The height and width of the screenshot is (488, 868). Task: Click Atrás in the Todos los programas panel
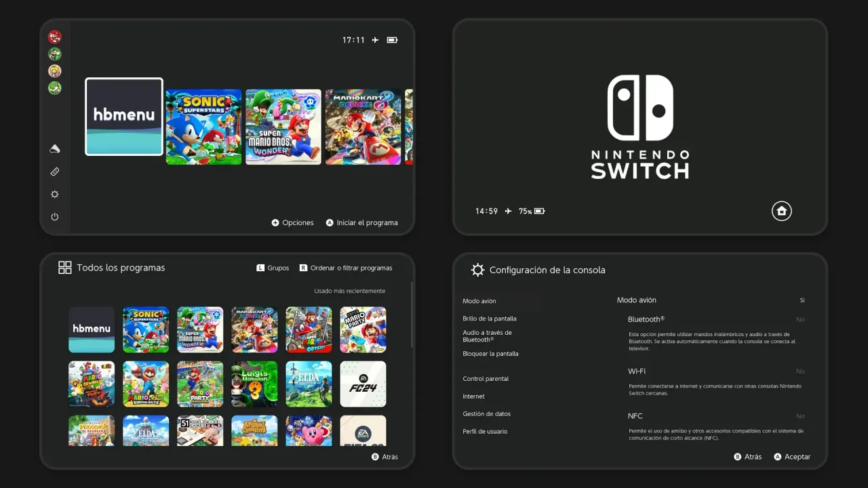[384, 457]
